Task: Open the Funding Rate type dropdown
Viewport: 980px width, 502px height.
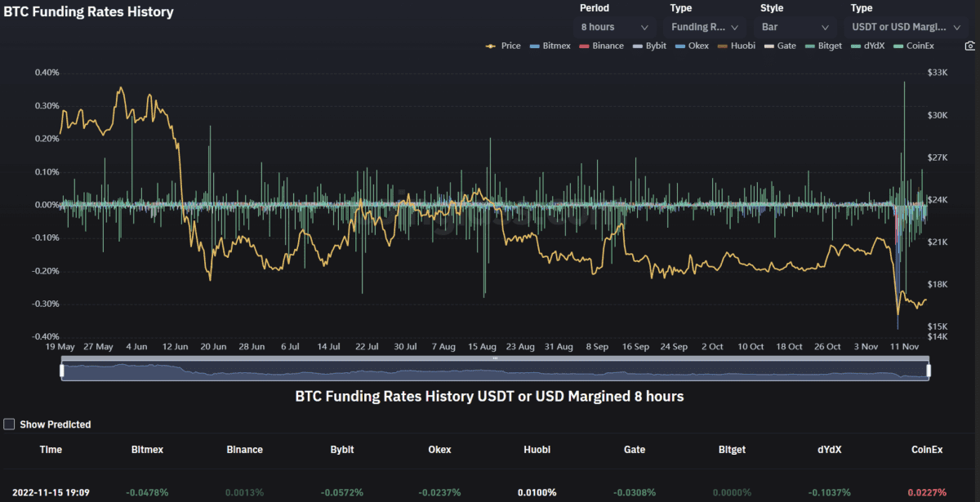Action: pyautogui.click(x=705, y=27)
